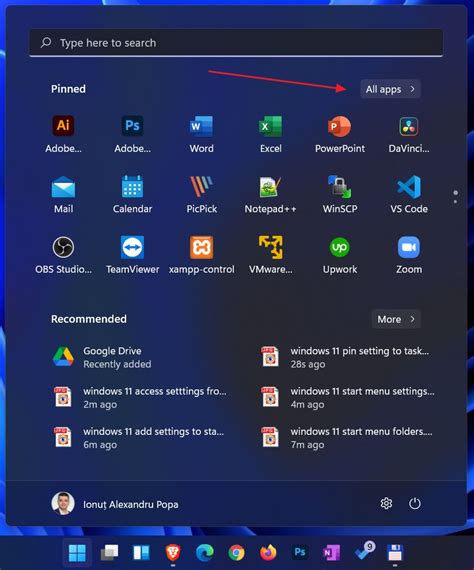Launch Brave browser from taskbar
Image resolution: width=474 pixels, height=570 pixels.
pyautogui.click(x=173, y=553)
